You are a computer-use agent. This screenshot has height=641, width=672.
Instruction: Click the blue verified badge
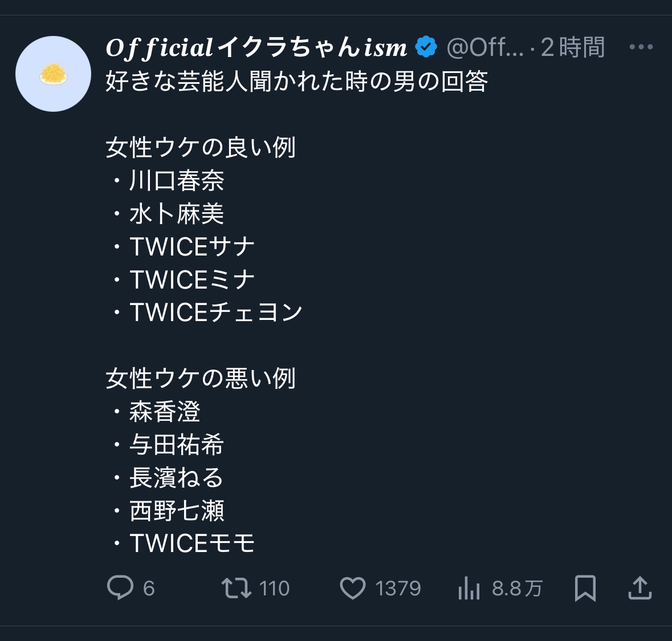click(426, 47)
